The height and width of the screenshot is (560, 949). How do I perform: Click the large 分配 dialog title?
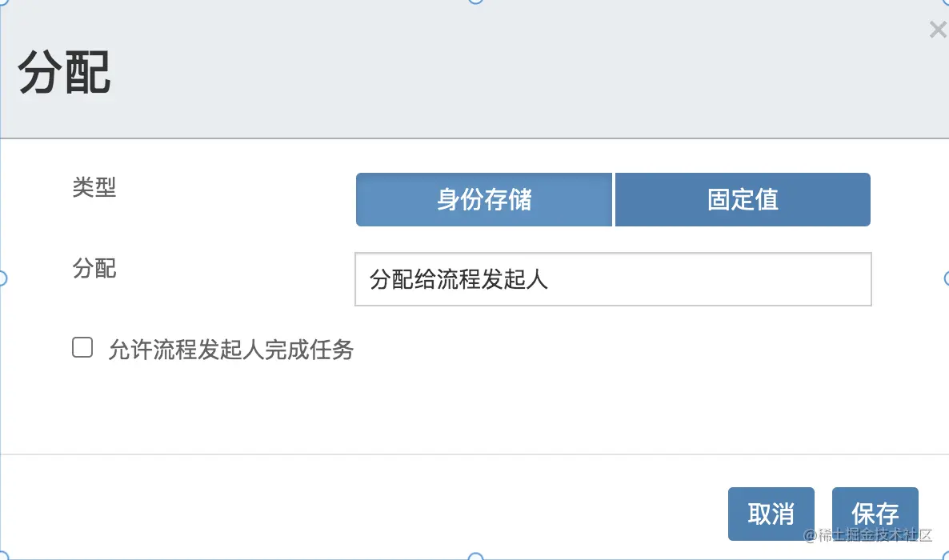[64, 73]
